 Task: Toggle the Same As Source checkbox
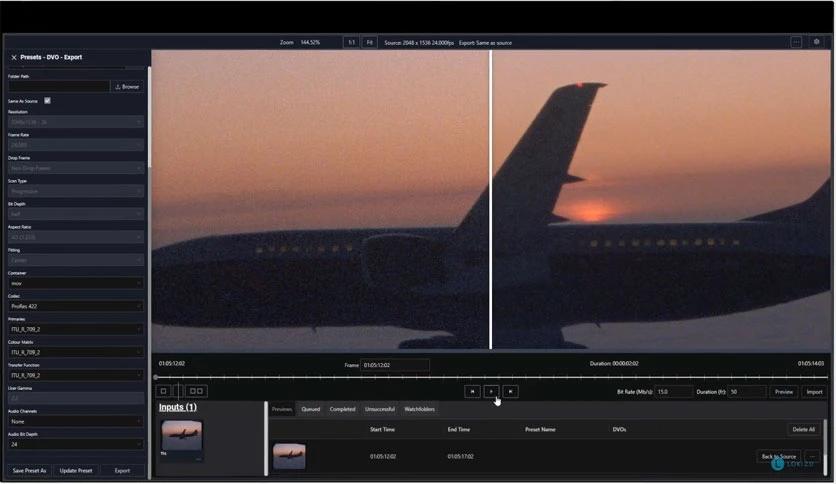coord(47,100)
